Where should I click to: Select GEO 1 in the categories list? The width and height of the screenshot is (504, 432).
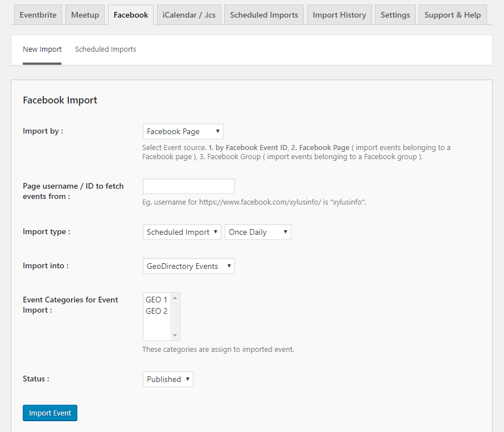tap(156, 300)
